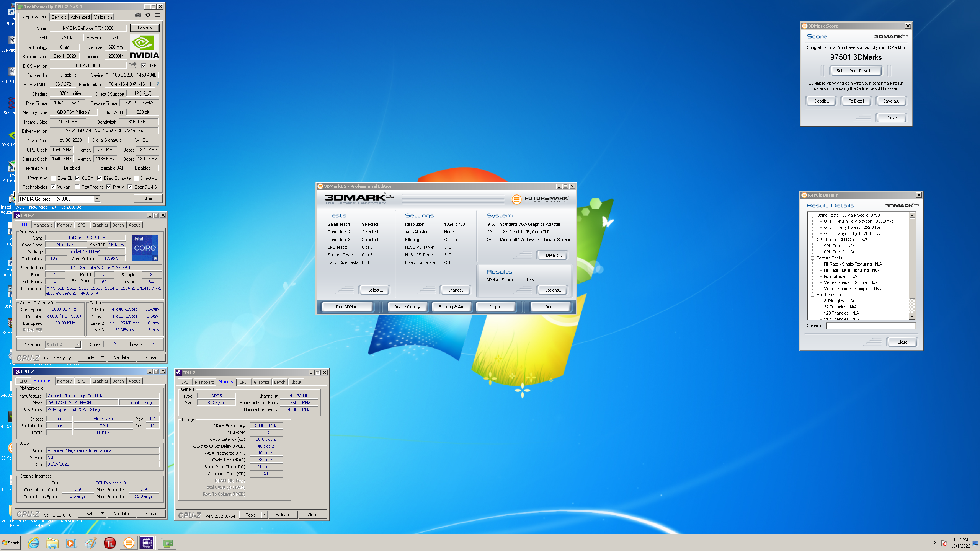The width and height of the screenshot is (980, 551).
Task: Click network tray icon
Action: coord(975,543)
